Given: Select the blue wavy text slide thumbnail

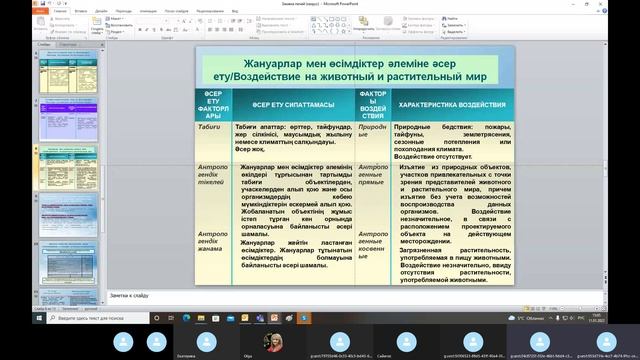Looking at the screenshot, I should [x=68, y=215].
